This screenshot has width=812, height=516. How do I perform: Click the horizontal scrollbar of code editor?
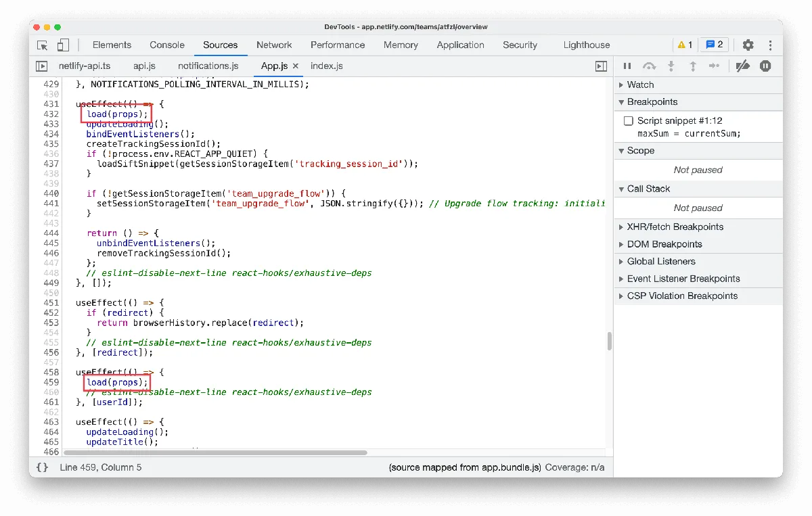[x=215, y=452]
